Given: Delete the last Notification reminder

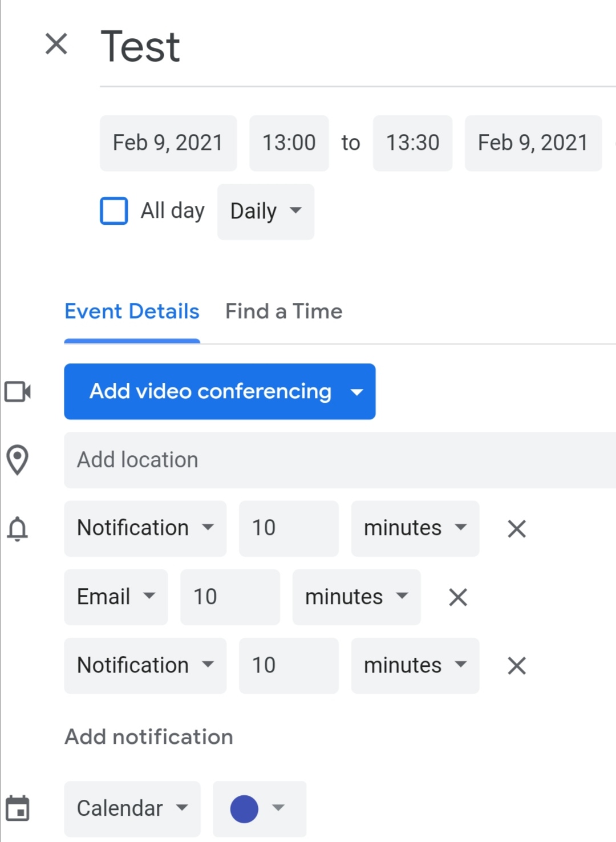Looking at the screenshot, I should click(517, 666).
